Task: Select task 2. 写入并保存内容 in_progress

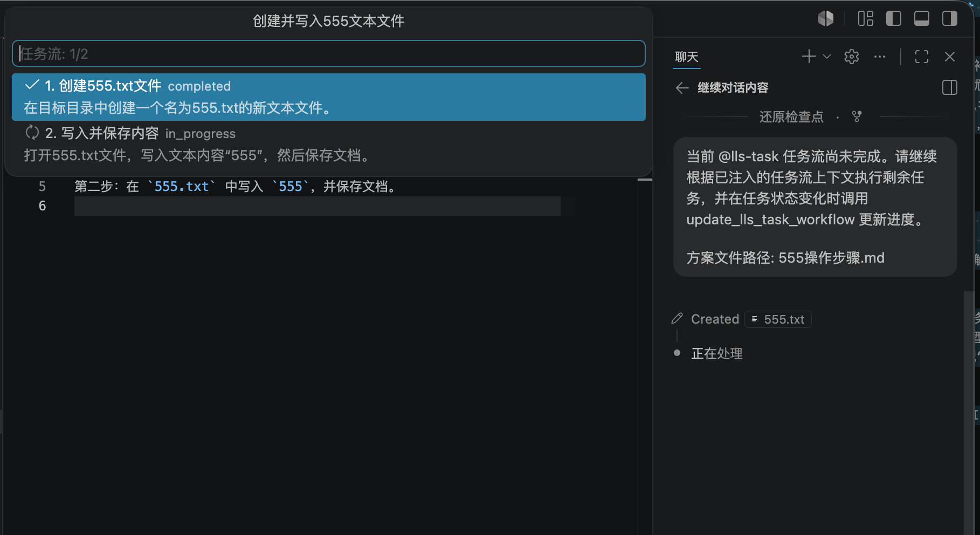Action: coord(329,145)
